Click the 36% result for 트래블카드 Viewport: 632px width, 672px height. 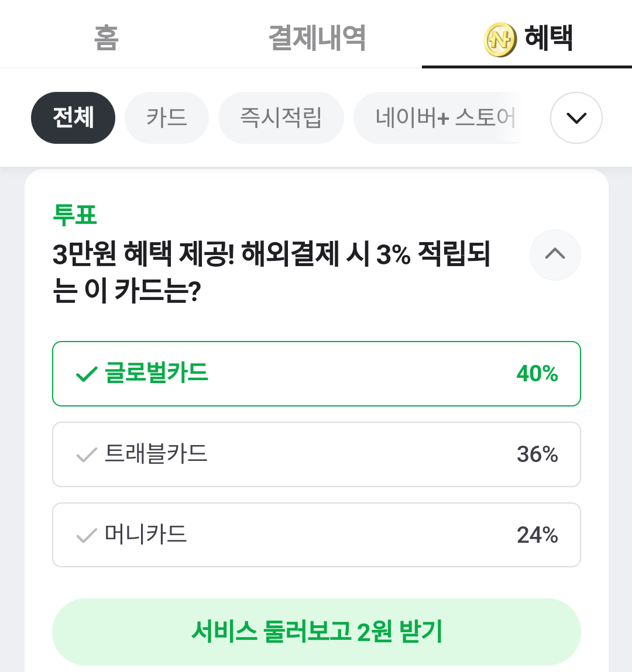click(x=537, y=454)
